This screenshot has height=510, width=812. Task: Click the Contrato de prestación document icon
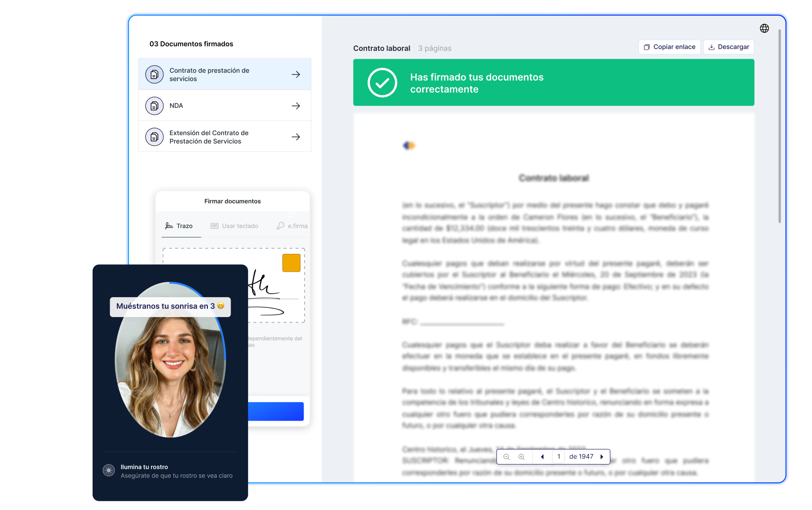[x=155, y=75]
